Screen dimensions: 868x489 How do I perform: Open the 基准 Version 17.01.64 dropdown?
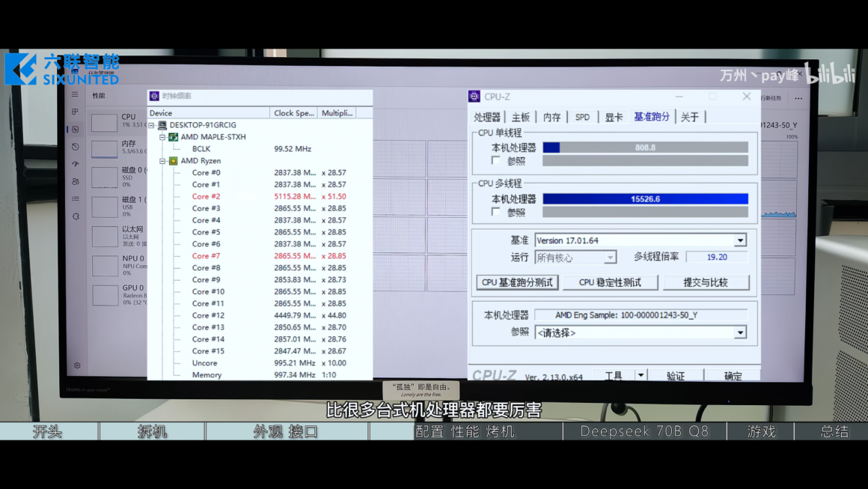pyautogui.click(x=740, y=240)
